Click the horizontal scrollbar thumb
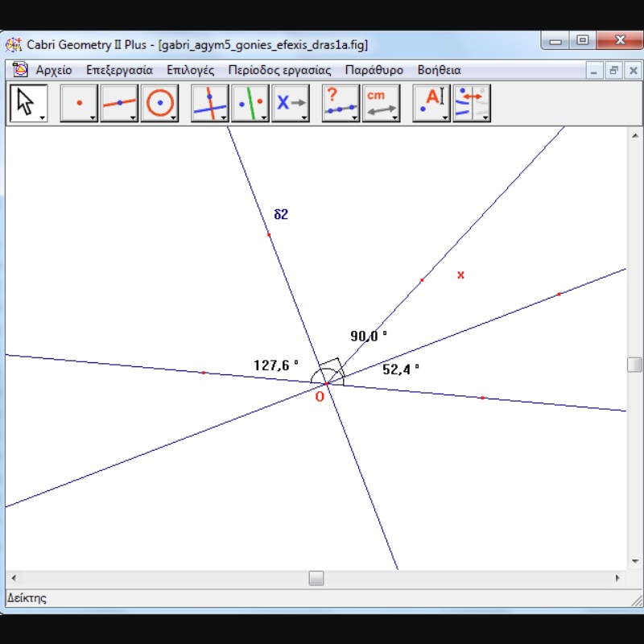Viewport: 644px width, 644px height. (316, 578)
